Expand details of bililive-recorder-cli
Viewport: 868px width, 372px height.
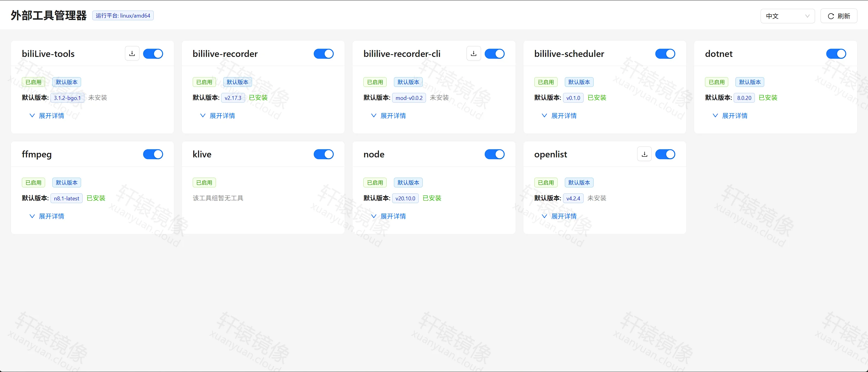(x=388, y=116)
